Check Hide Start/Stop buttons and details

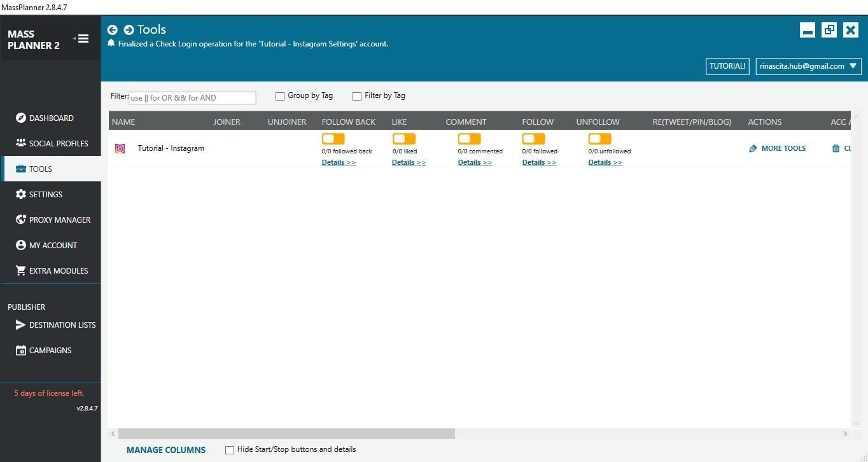[x=230, y=450]
